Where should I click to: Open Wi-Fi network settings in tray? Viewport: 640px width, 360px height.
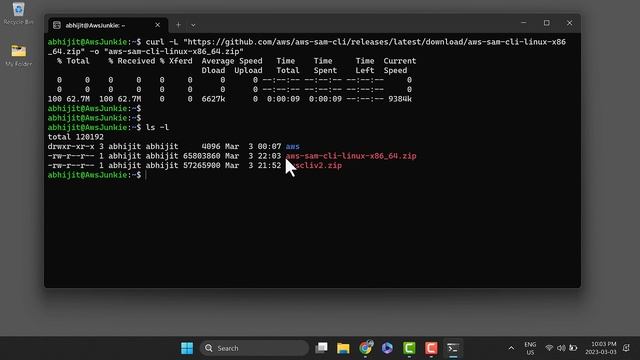pyautogui.click(x=549, y=348)
